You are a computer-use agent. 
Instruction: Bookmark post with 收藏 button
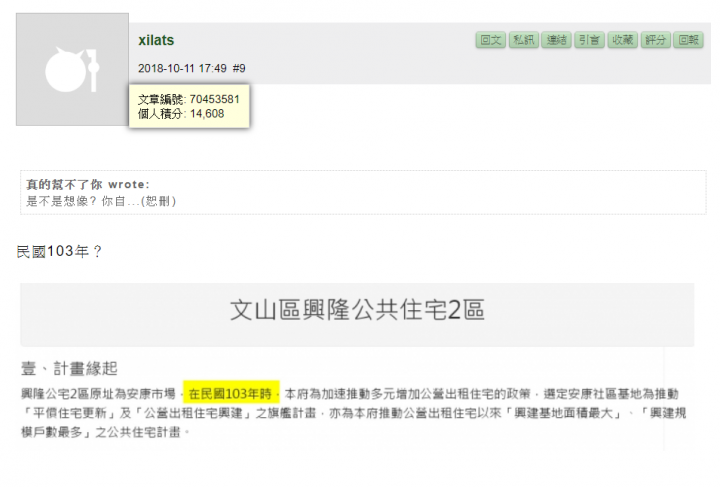click(622, 40)
